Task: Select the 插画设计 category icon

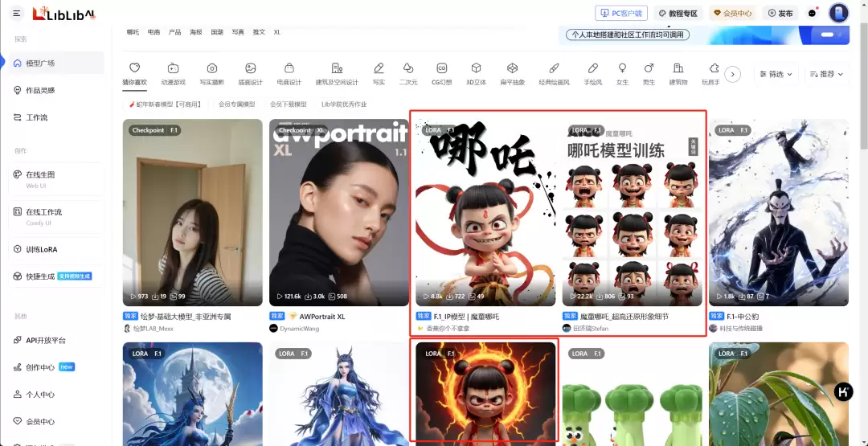Action: tap(250, 74)
